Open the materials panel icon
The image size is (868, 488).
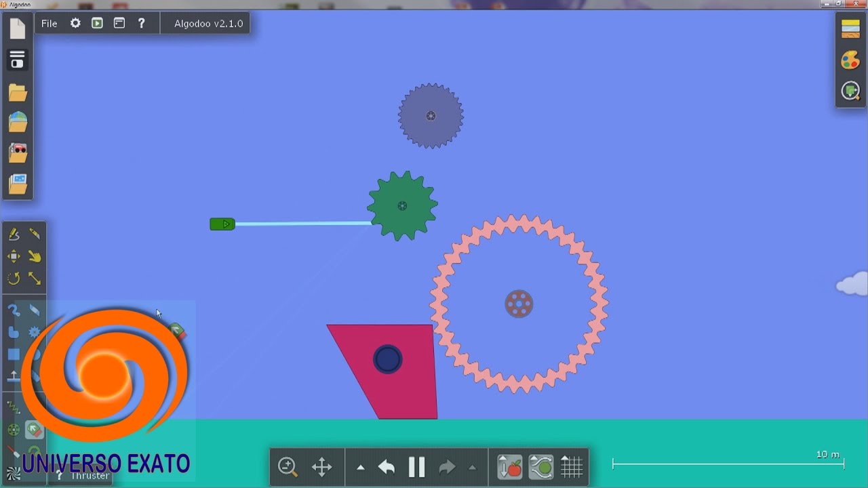850,29
